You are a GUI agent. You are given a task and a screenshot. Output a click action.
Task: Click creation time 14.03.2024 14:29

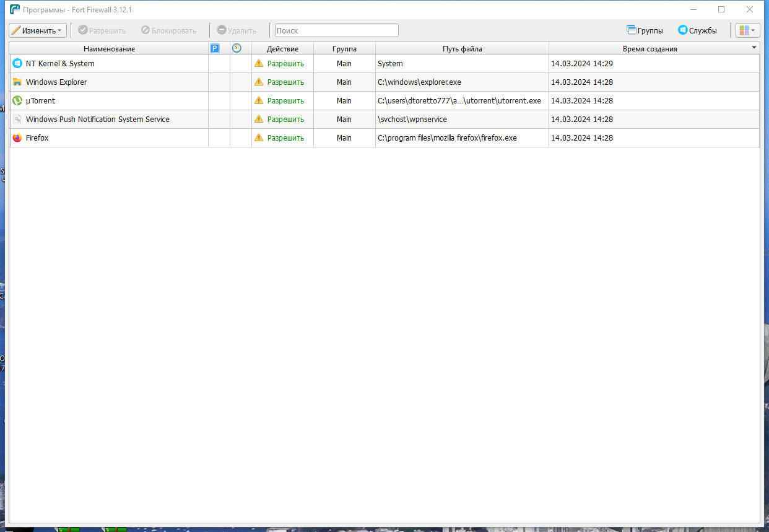(582, 63)
